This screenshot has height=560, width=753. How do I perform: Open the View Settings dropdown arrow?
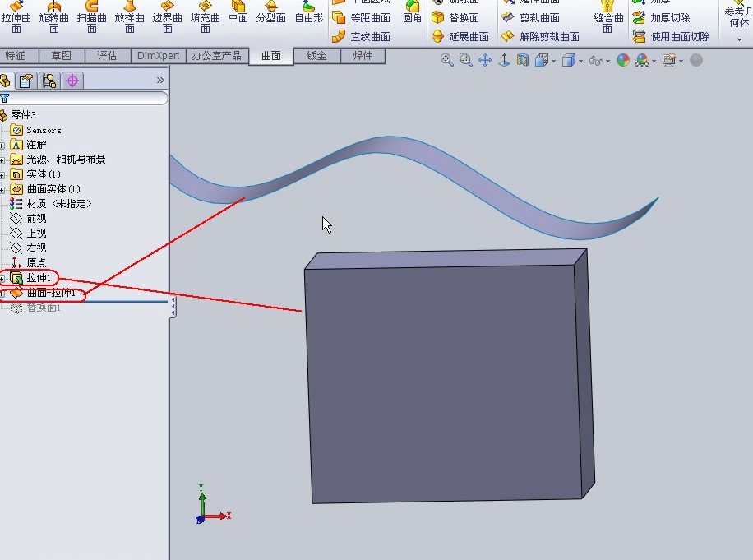(681, 62)
